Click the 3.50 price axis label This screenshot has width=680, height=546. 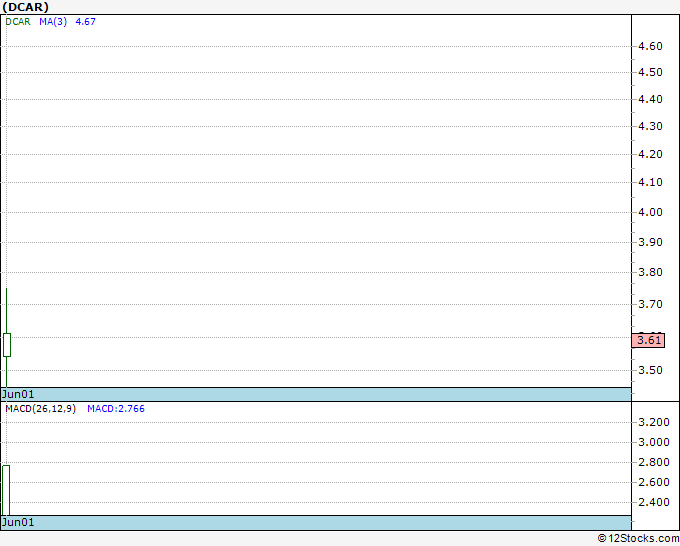coord(650,370)
